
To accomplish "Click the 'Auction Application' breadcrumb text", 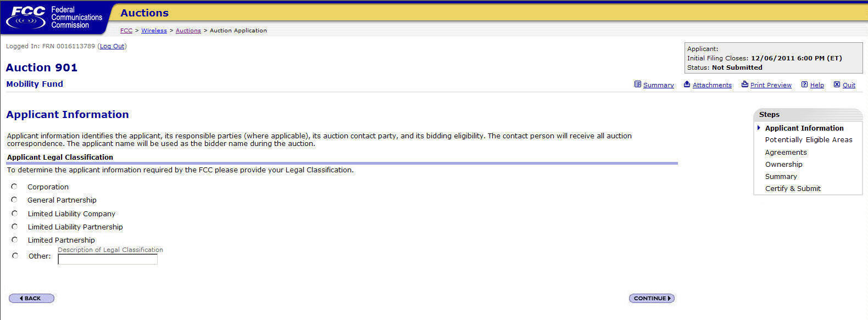I will coord(238,31).
